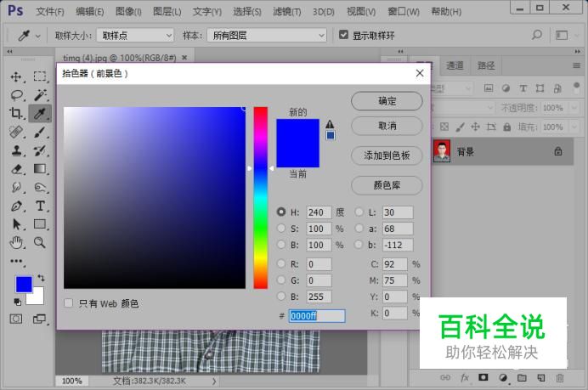The width and height of the screenshot is (588, 390).
Task: Switch to the Channels tab
Action: click(x=455, y=65)
